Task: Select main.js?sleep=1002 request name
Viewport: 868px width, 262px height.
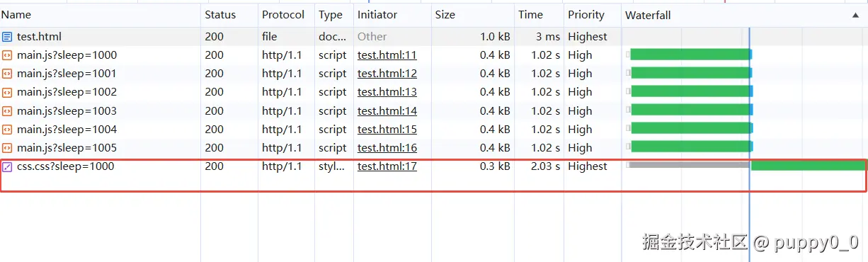Action: coord(67,92)
